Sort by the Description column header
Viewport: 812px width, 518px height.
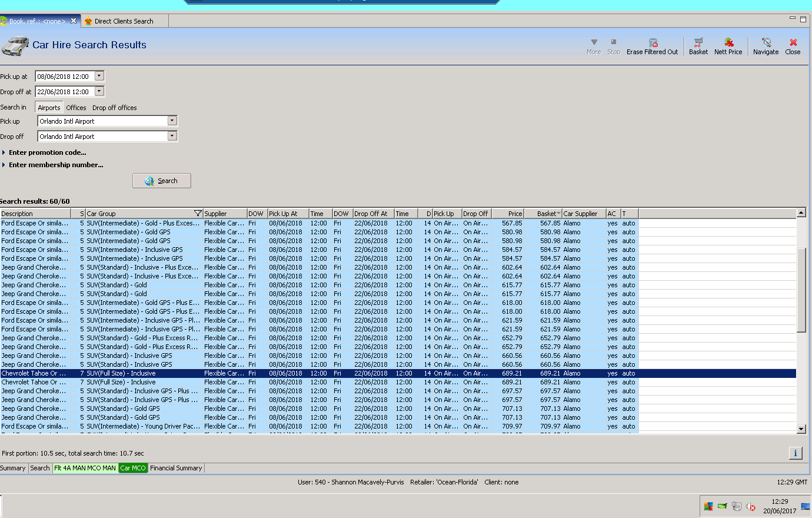[35, 214]
